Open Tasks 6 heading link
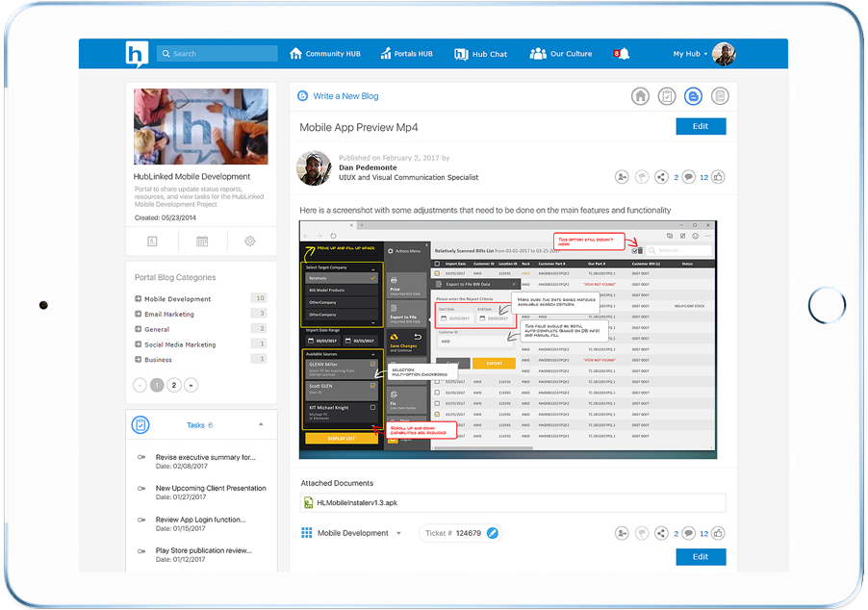 pos(199,425)
